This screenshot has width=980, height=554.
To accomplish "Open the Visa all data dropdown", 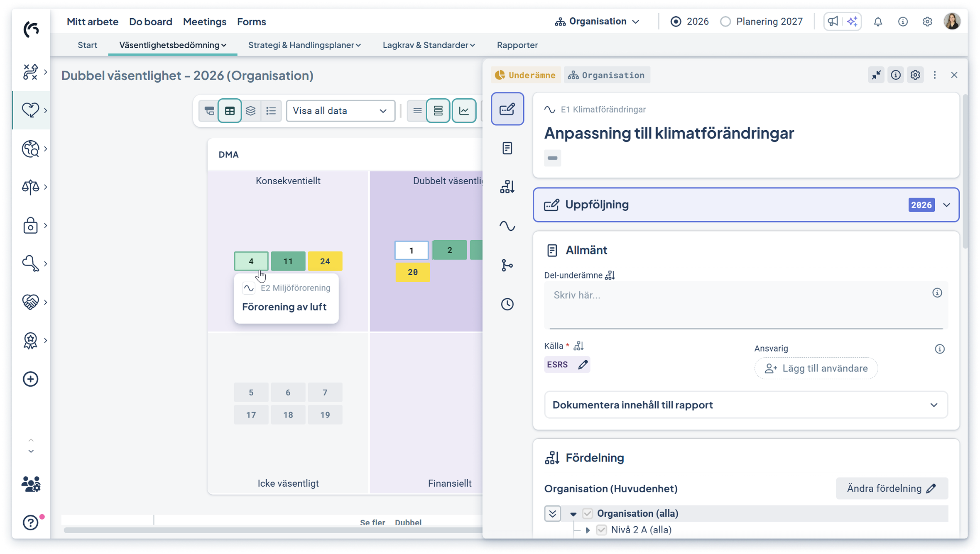I will click(x=340, y=111).
